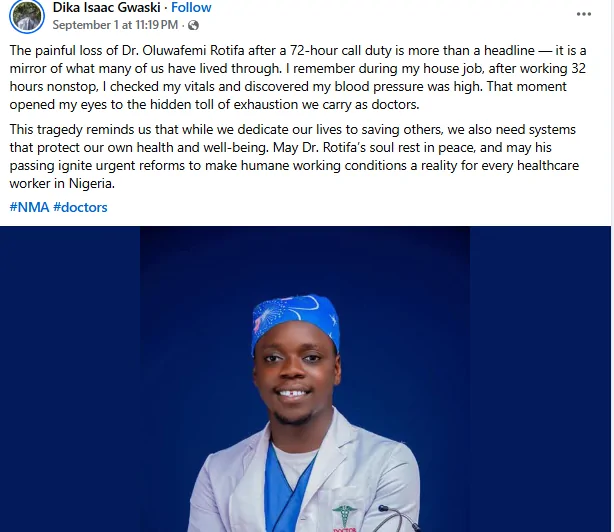This screenshot has width=614, height=532.
Task: Click the caduceus emblem on the coat
Action: coord(344,515)
